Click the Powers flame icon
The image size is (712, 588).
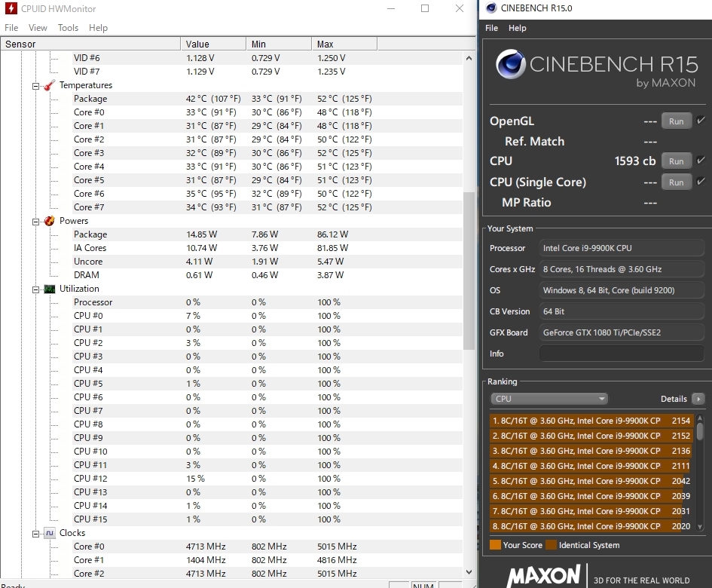click(50, 221)
